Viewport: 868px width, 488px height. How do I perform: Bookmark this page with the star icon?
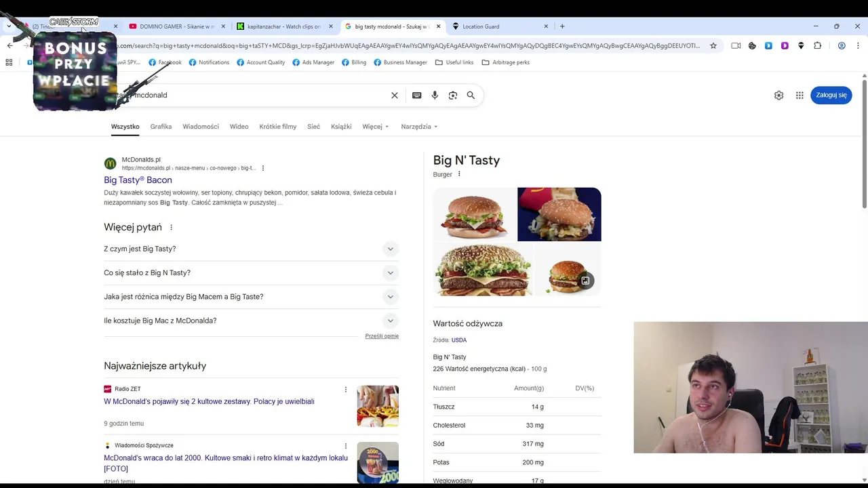pyautogui.click(x=713, y=45)
